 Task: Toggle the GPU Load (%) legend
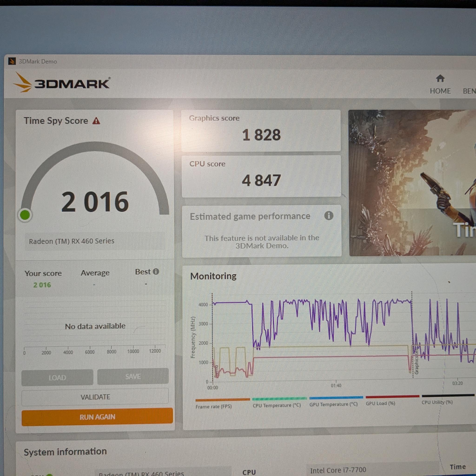393,400
